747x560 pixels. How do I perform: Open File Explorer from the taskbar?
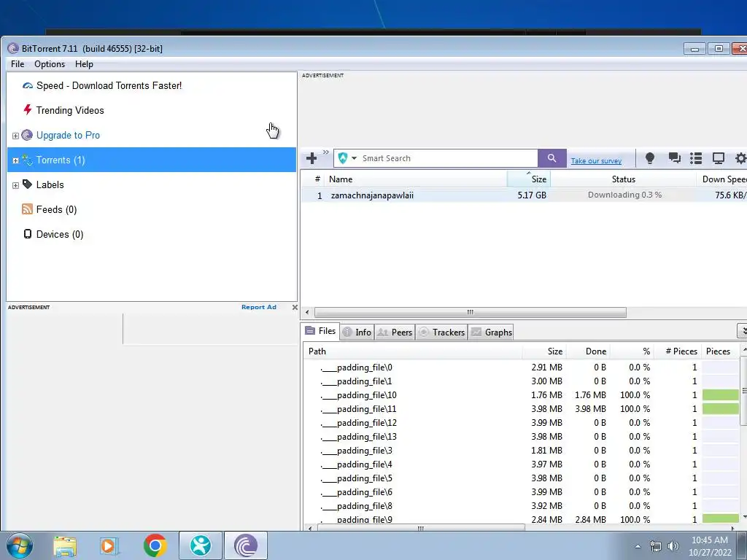[65, 545]
